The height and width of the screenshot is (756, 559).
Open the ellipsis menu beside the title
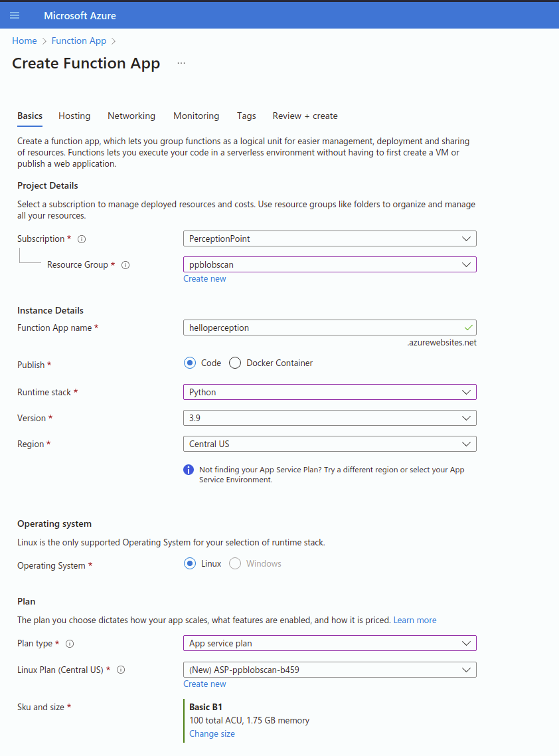[181, 63]
